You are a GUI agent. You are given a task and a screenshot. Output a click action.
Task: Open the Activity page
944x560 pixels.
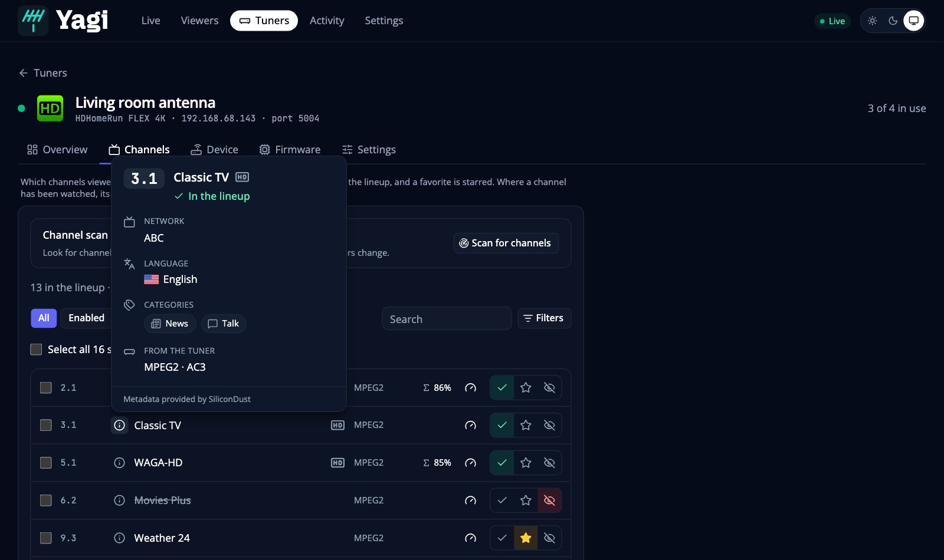327,21
